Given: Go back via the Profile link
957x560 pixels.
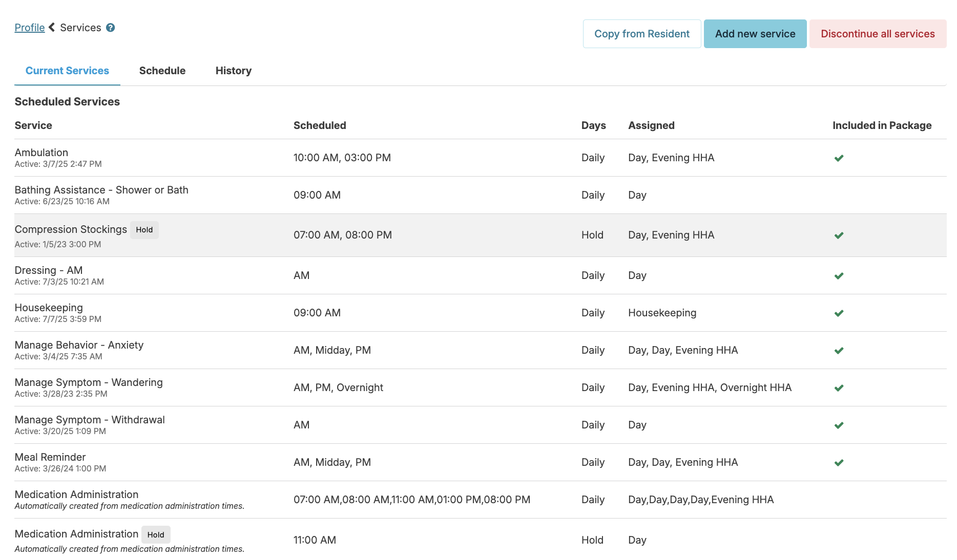Looking at the screenshot, I should click(30, 28).
